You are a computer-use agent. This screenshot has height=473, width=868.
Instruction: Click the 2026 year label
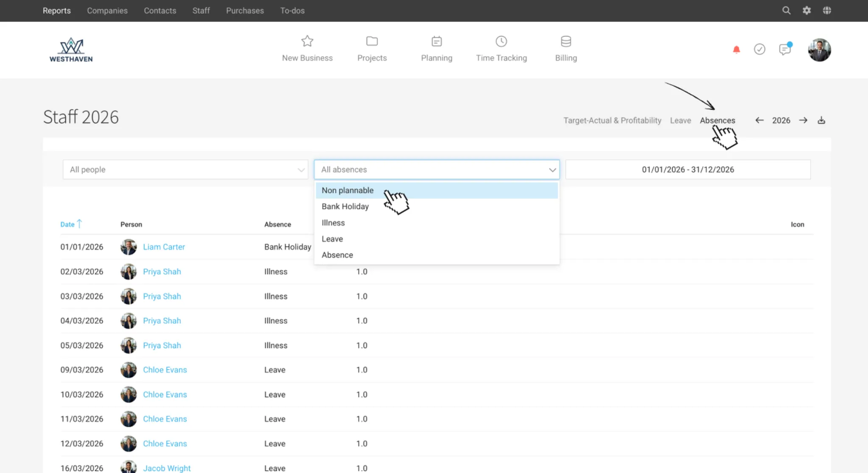tap(781, 120)
